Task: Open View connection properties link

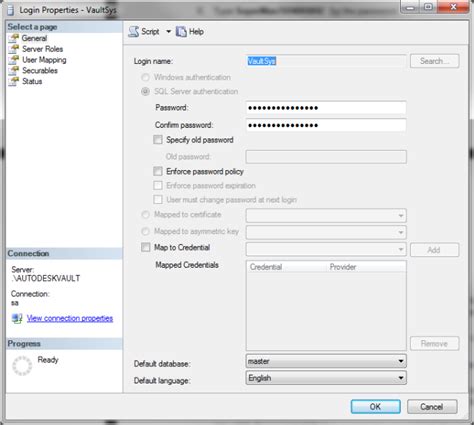Action: [x=70, y=318]
